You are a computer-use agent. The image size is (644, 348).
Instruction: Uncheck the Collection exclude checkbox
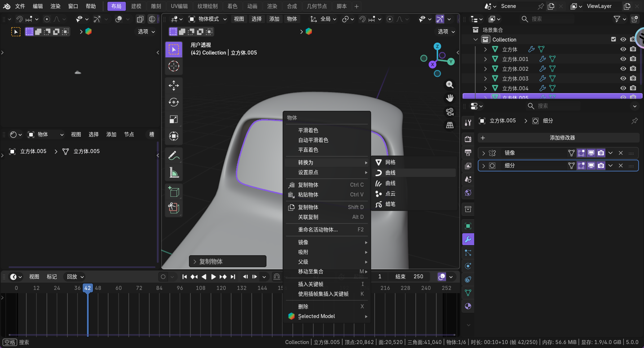click(613, 39)
